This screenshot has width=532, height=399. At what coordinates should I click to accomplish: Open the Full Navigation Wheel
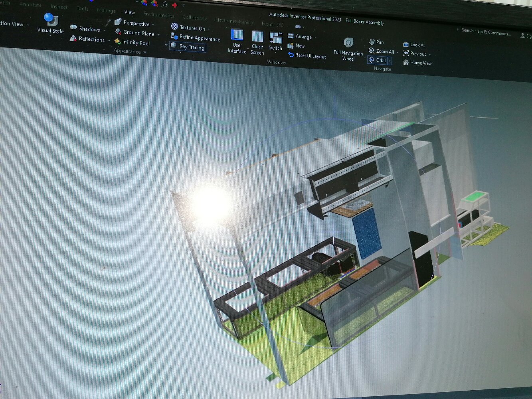point(348,43)
